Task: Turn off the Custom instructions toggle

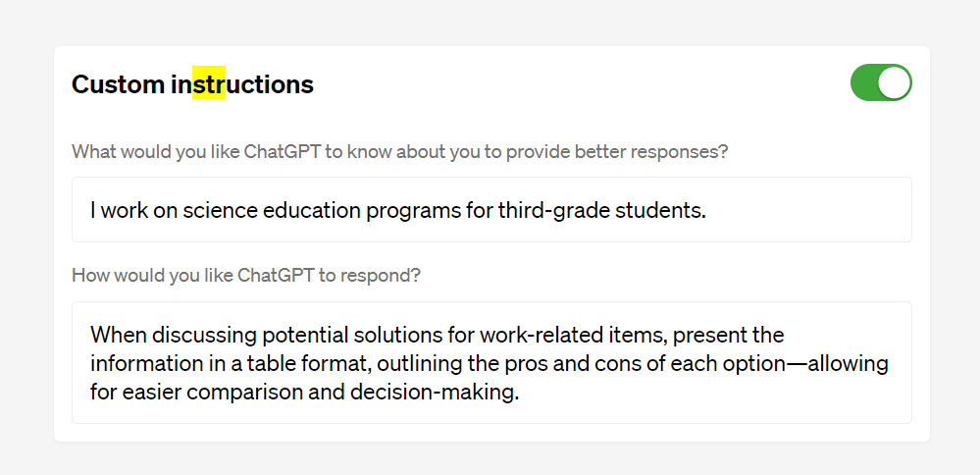Action: coord(881,82)
